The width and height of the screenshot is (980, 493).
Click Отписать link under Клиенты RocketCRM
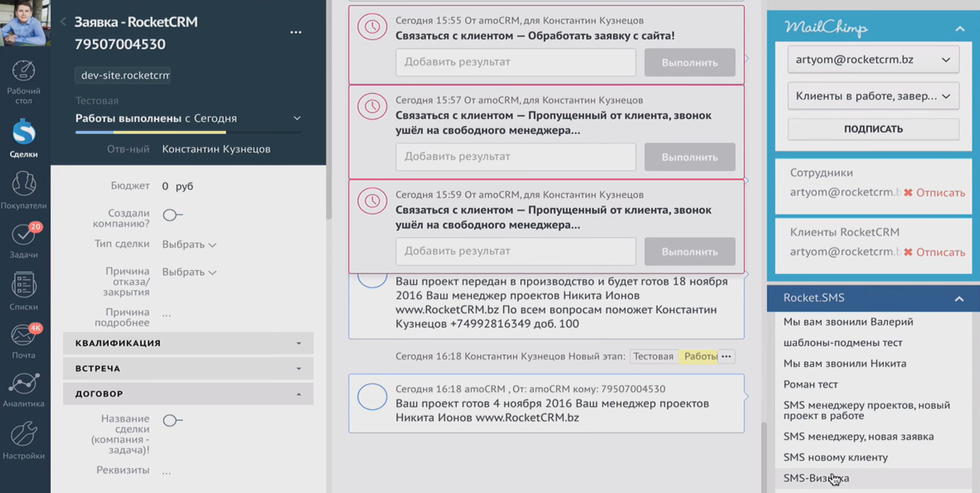pyautogui.click(x=940, y=252)
